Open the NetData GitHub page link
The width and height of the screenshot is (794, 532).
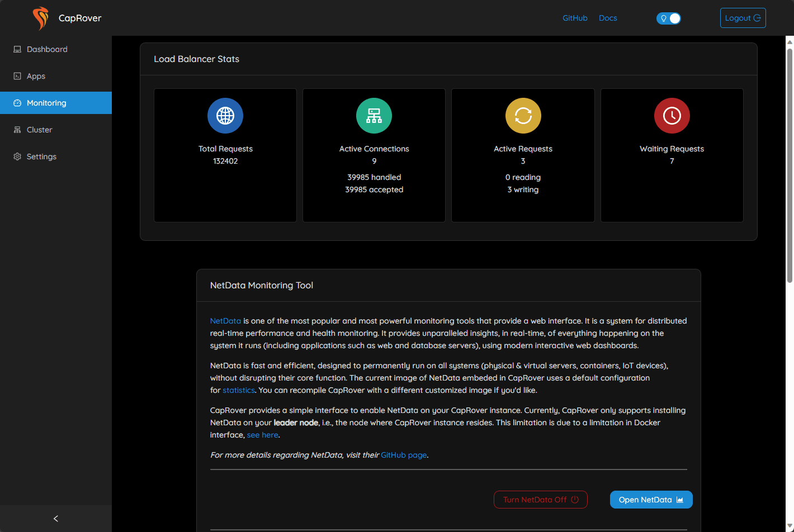pos(404,455)
